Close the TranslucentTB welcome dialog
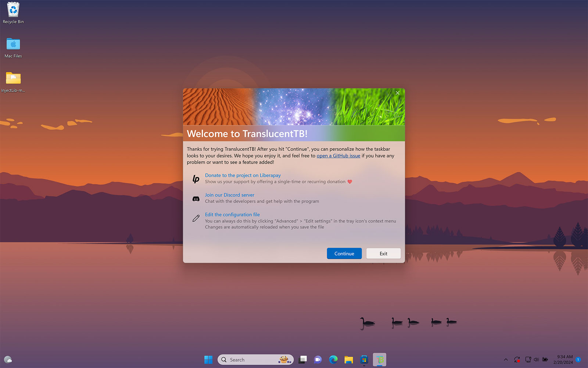Screen dimensions: 588x368 tap(397, 93)
